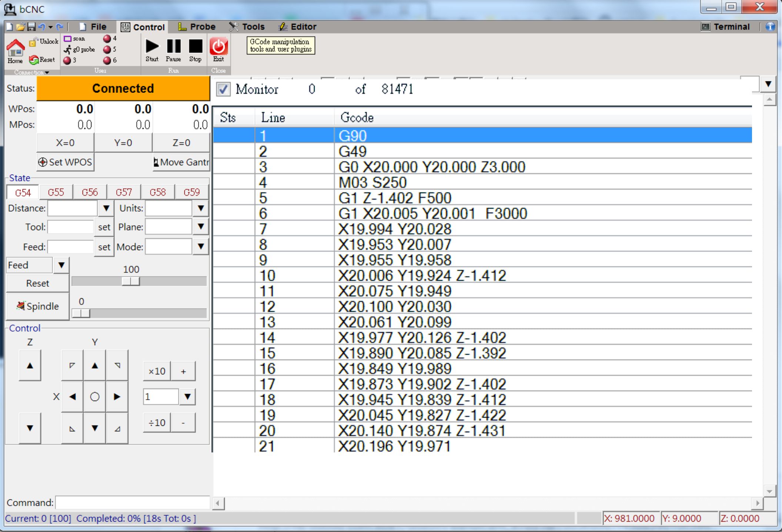Exit bCNC with the red power icon
Screen dimensions: 782x532
coord(218,50)
